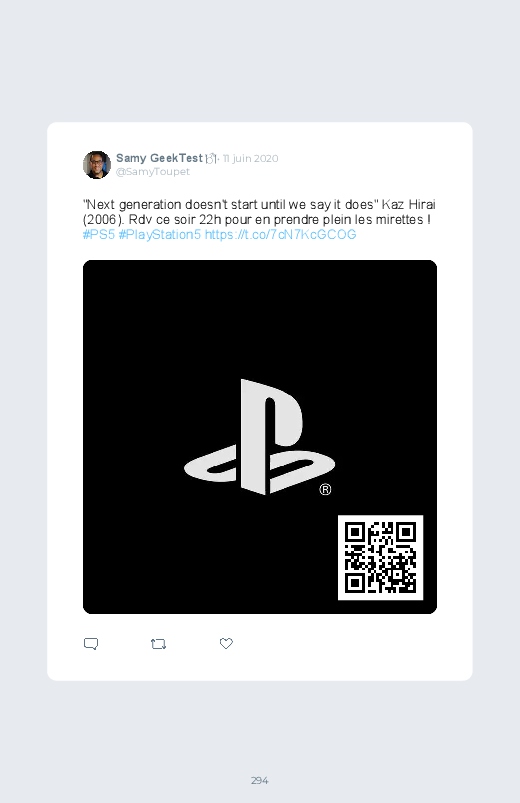Retweet the post using the retweet icon
Screen dimensions: 520x803
(158, 644)
